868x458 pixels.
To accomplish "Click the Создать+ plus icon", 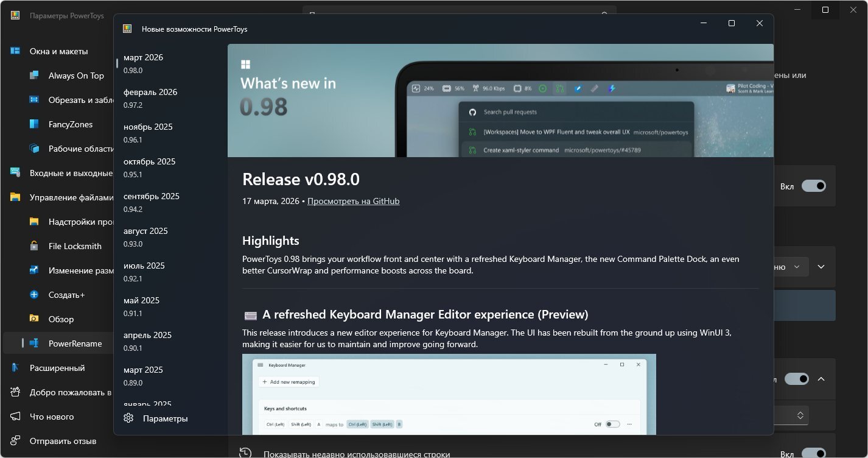I will click(35, 295).
